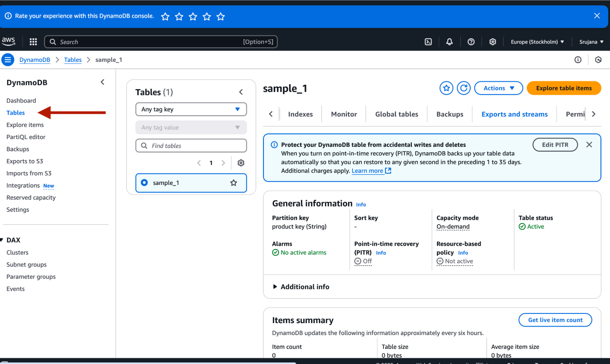
Task: Rate the console three stars
Action: pos(193,16)
